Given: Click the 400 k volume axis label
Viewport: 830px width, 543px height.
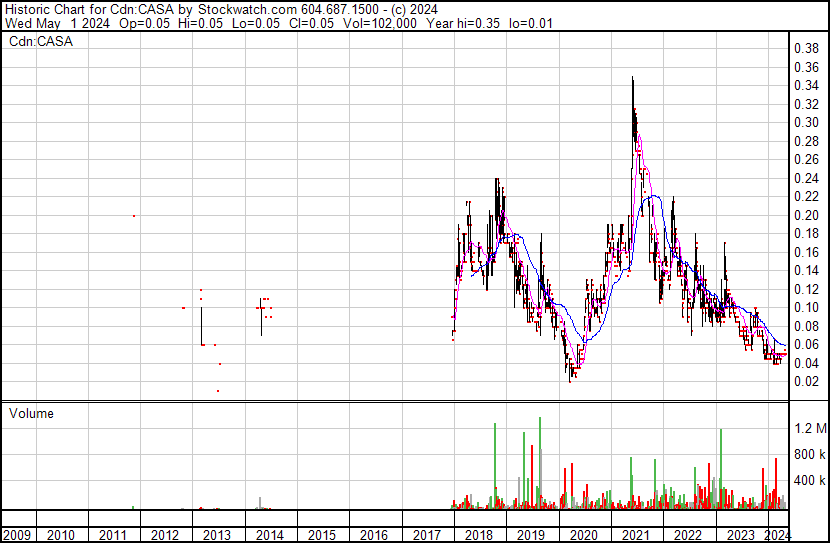Looking at the screenshot, I should (810, 481).
